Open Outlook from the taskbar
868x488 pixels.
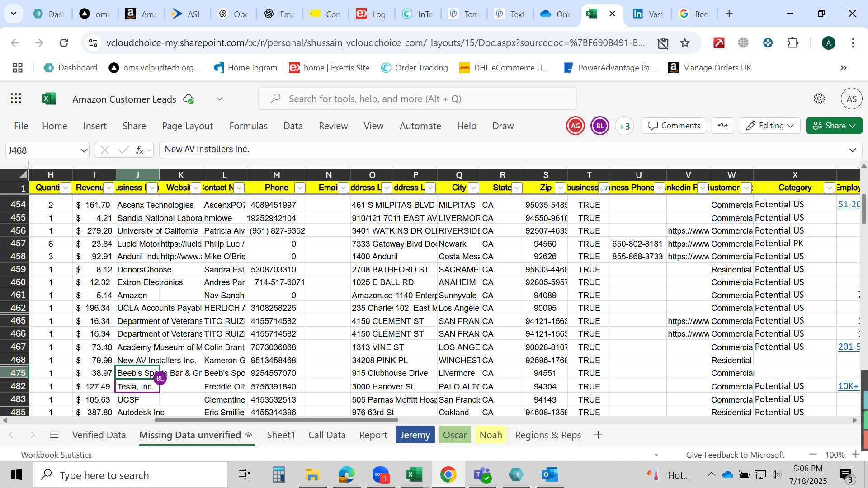click(x=550, y=475)
